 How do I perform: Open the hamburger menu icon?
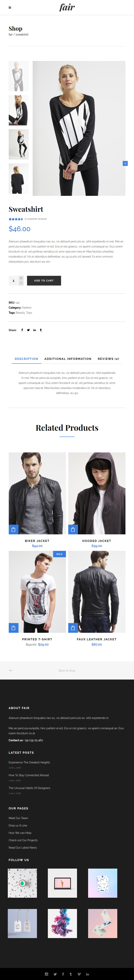10,8
